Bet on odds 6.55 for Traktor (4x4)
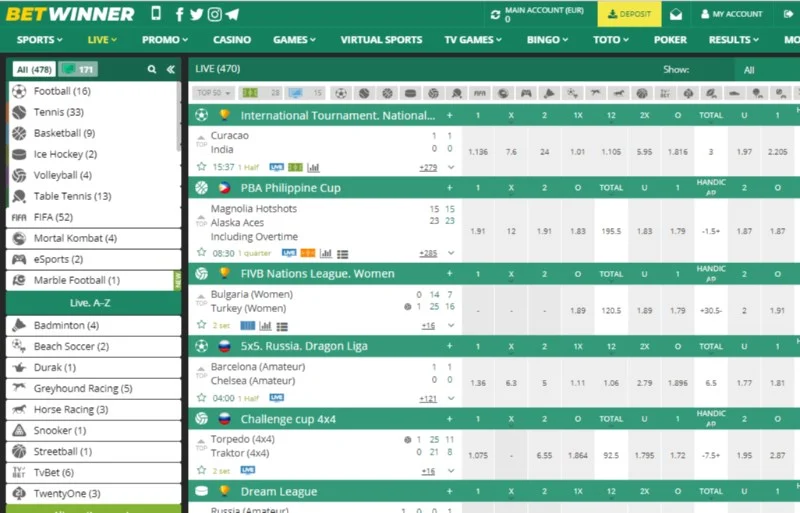This screenshot has width=800, height=513. click(x=544, y=455)
